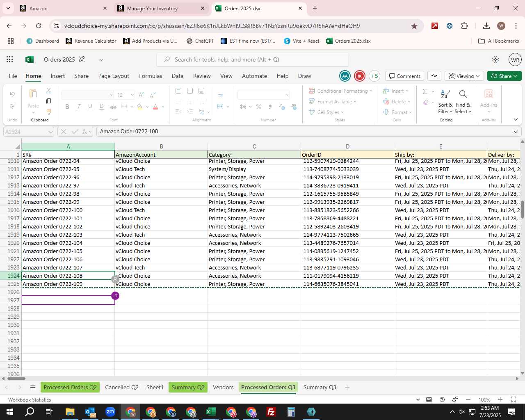This screenshot has height=420, width=525.
Task: Click the Percent Style icon
Action: pyautogui.click(x=259, y=107)
